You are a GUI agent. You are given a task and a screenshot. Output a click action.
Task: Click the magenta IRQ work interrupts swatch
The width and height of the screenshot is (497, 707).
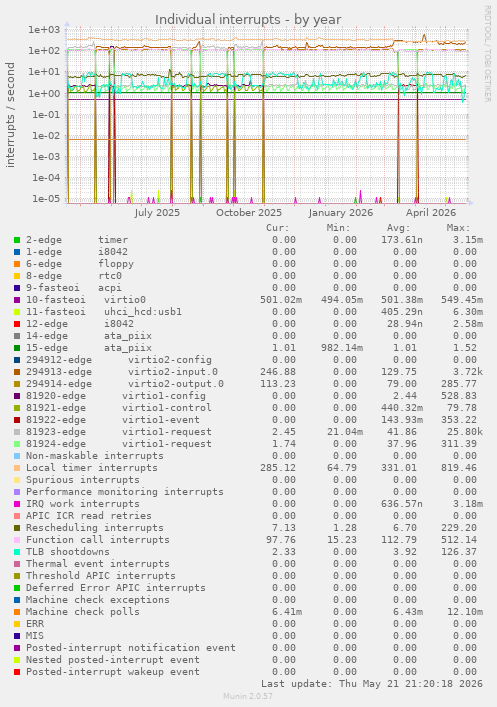(x=17, y=504)
